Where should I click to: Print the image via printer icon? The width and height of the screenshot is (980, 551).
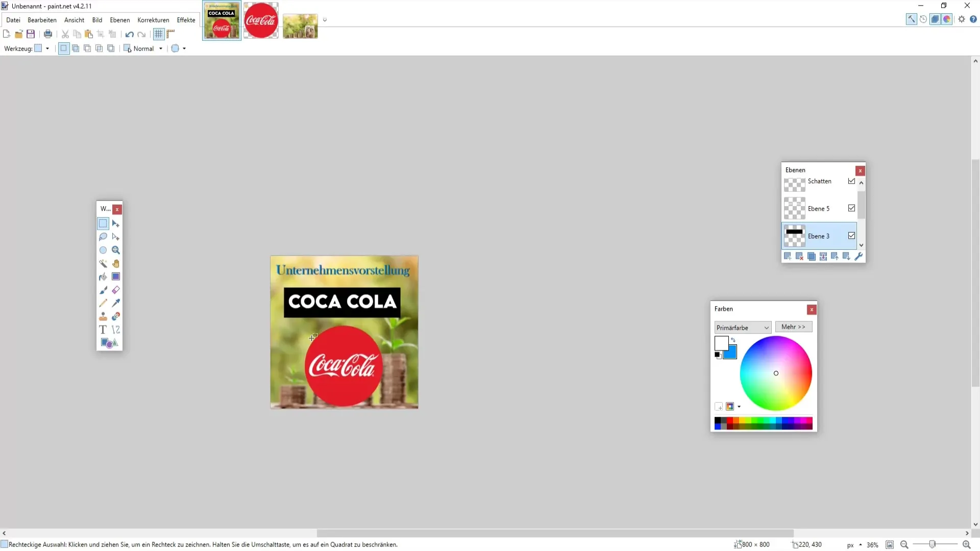(x=48, y=34)
